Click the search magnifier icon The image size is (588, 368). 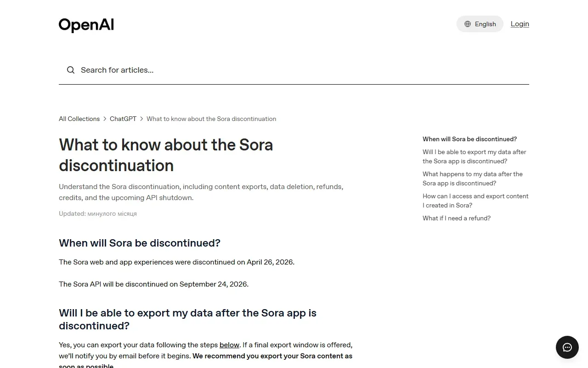(x=71, y=70)
